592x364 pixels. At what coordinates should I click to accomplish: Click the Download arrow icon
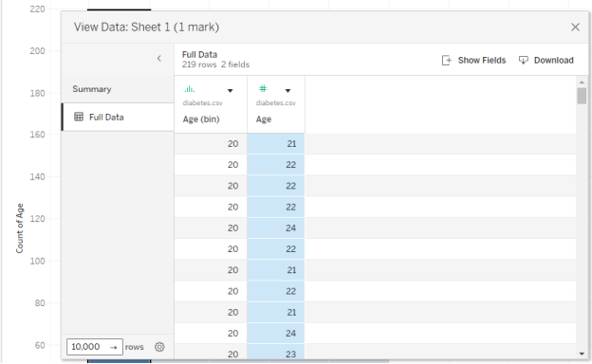point(524,61)
